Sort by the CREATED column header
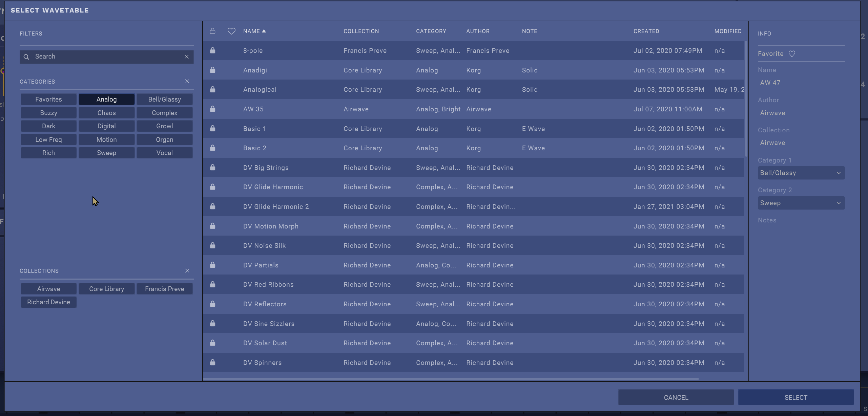The height and width of the screenshot is (416, 868). point(646,31)
